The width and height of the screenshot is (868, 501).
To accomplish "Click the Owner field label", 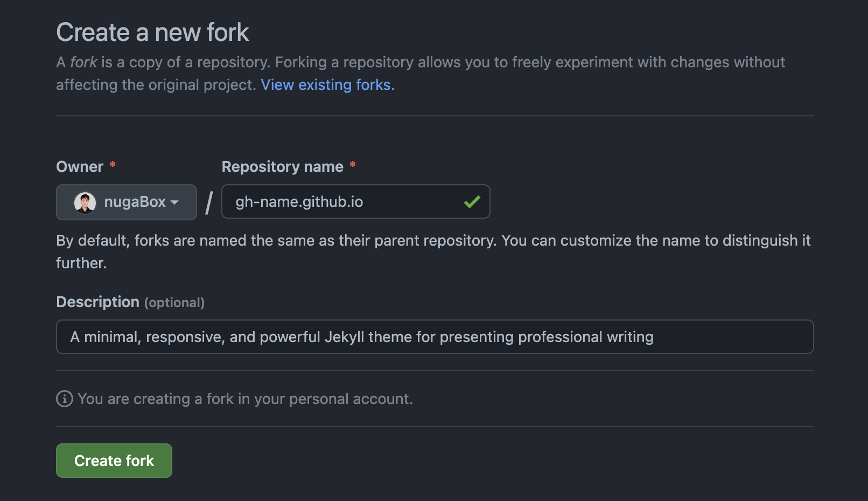I will tap(80, 167).
